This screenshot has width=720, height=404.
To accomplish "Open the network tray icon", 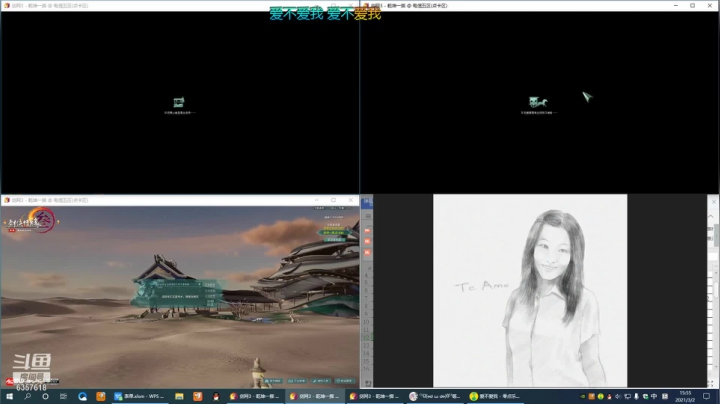I will tap(627, 397).
